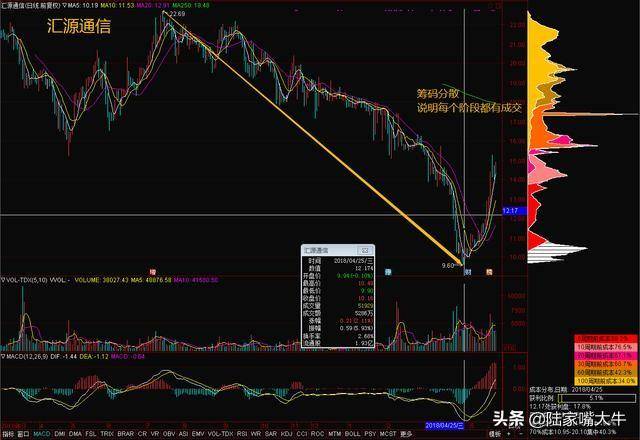Screen dimensions: 640x440
Task: Select the BOLL indicator tab
Action: click(x=352, y=434)
